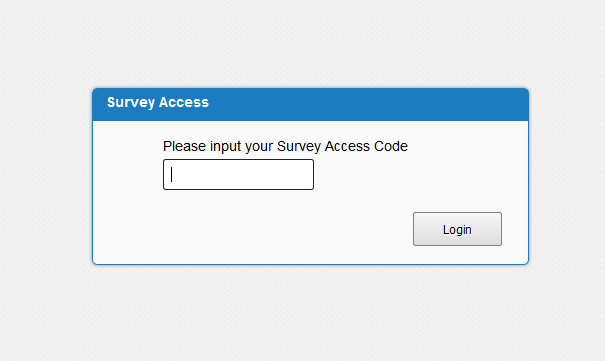This screenshot has width=605, height=361.
Task: Select the 'Please input your Survey Access Code' label
Action: click(x=285, y=146)
